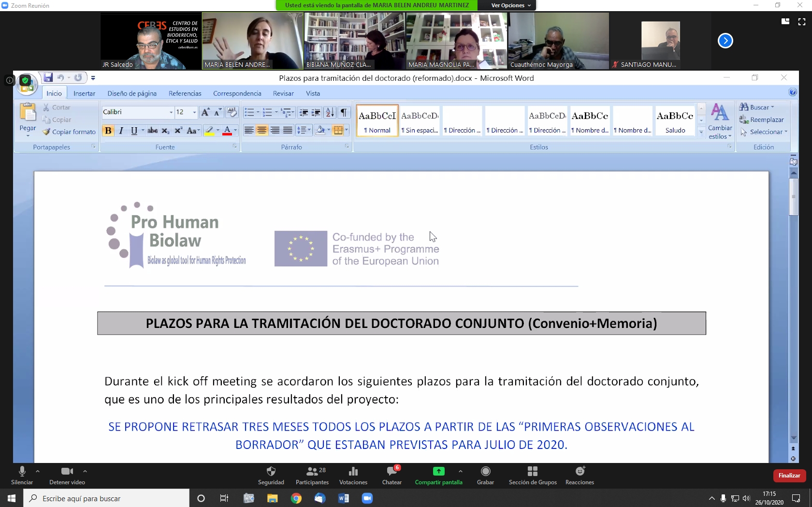Click Copiar formato brush
The image size is (812, 507).
click(x=69, y=132)
